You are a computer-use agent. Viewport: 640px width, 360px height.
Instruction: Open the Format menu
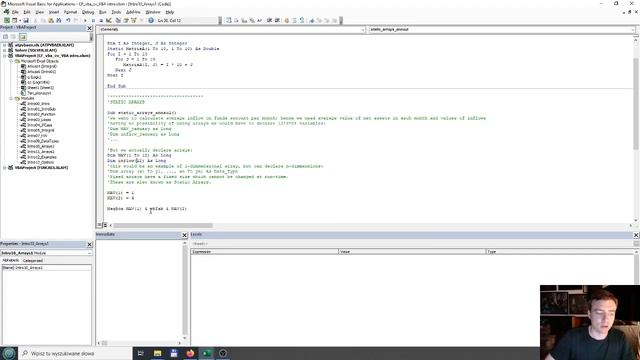71,12
